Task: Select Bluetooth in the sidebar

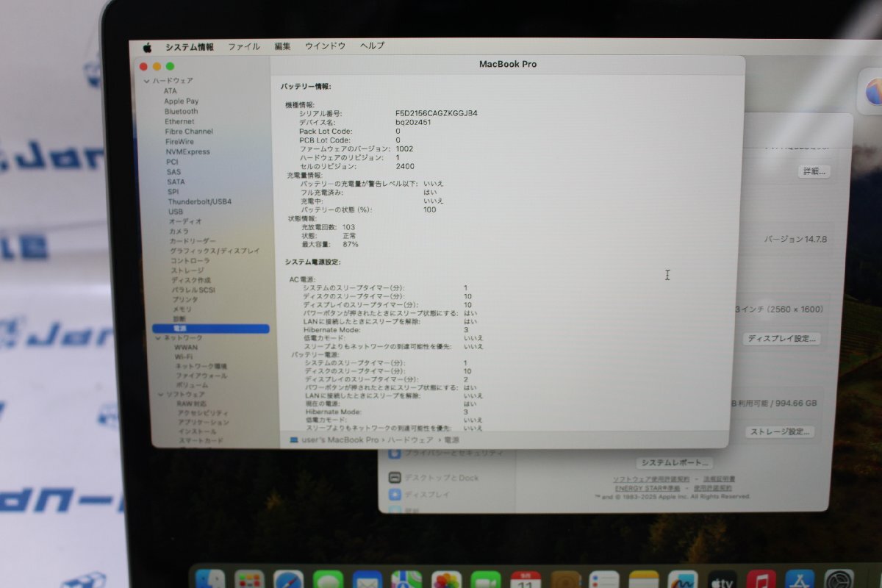Action: [181, 112]
